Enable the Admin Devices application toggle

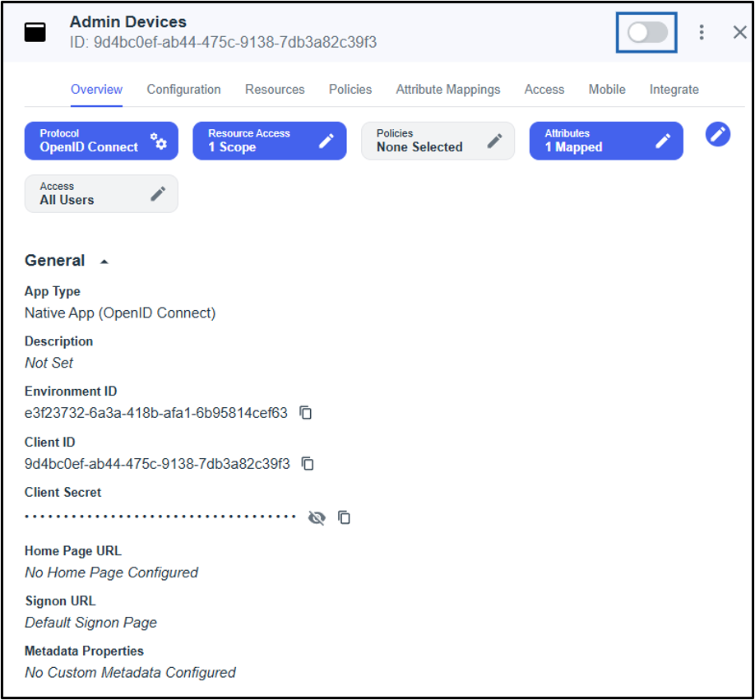pos(647,33)
